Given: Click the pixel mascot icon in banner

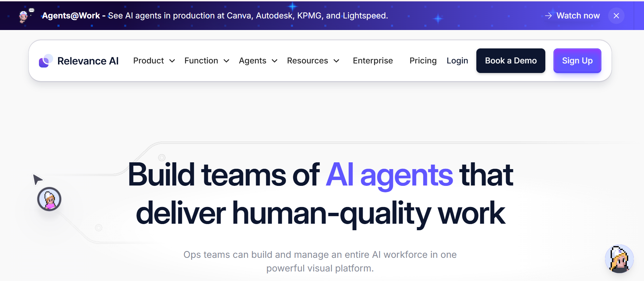Looking at the screenshot, I should (26, 15).
